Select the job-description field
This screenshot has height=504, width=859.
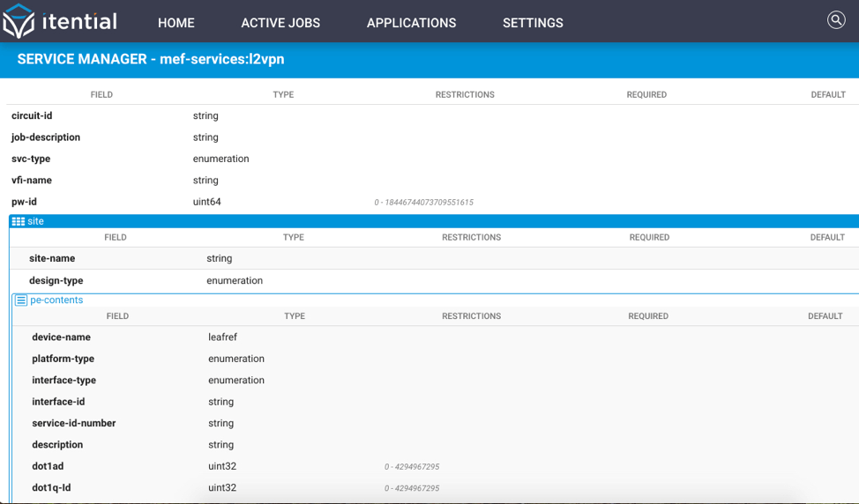click(x=46, y=137)
